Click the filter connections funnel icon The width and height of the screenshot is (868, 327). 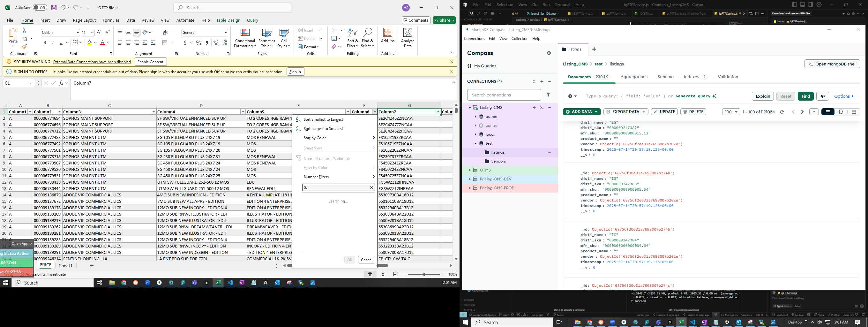[x=548, y=95]
